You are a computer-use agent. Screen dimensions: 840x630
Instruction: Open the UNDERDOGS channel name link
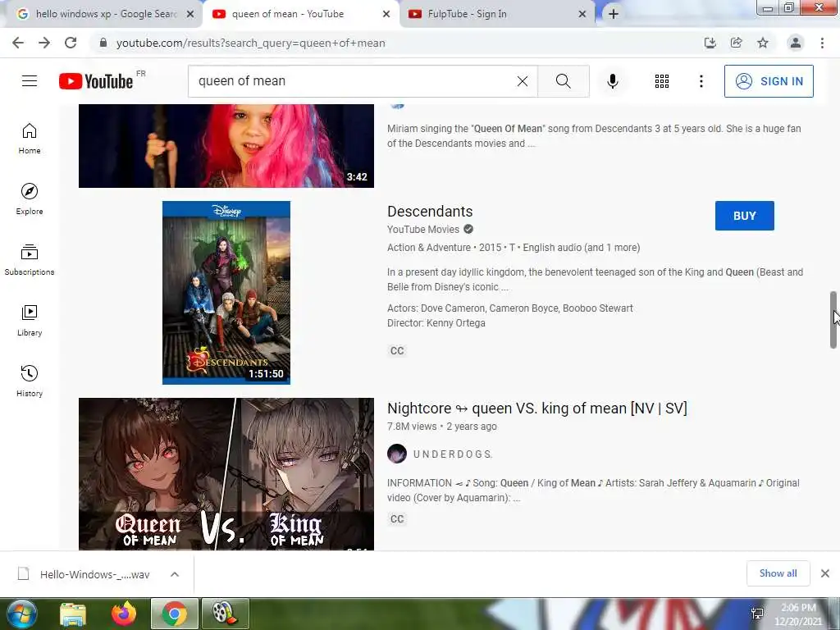453,454
